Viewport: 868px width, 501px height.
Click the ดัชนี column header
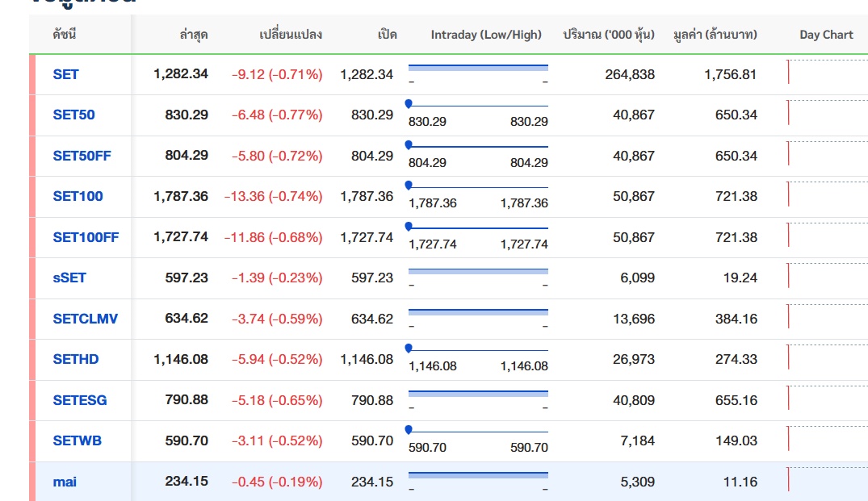[65, 35]
